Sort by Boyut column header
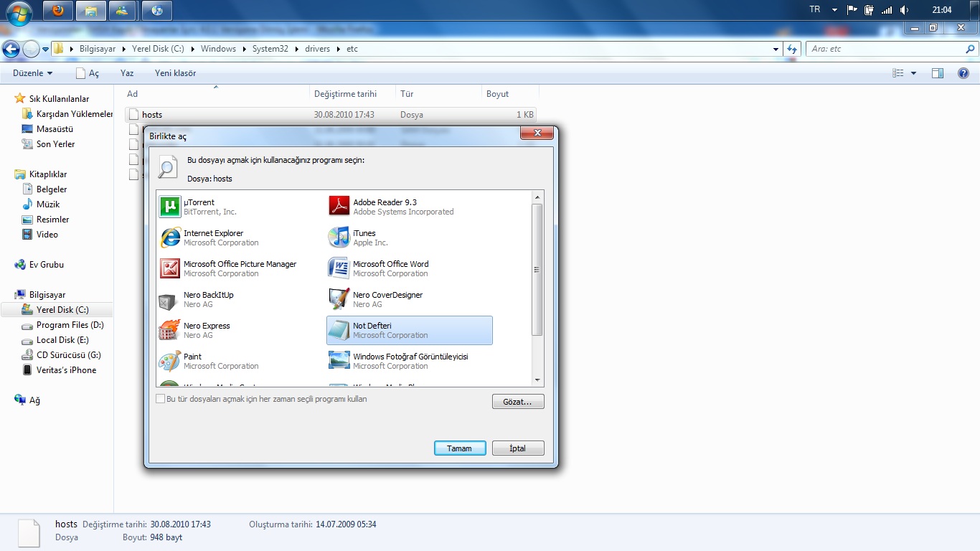Viewport: 980px width, 551px height. pyautogui.click(x=510, y=94)
